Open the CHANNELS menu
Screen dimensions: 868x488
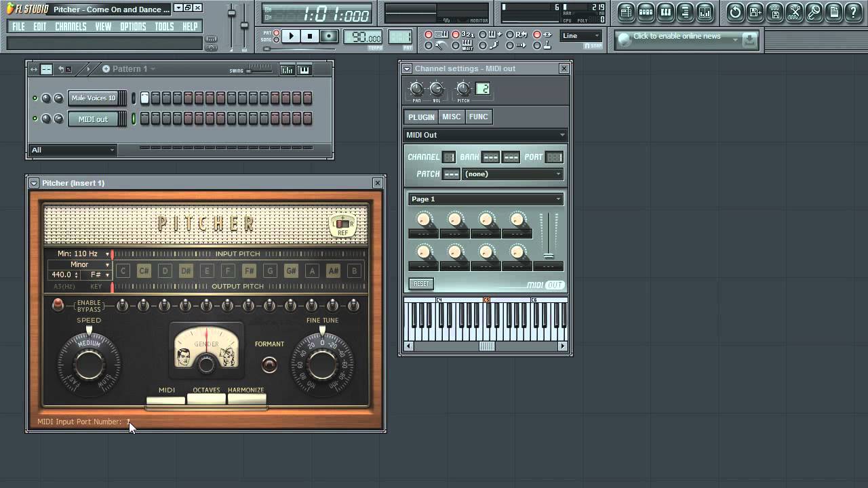pyautogui.click(x=71, y=26)
